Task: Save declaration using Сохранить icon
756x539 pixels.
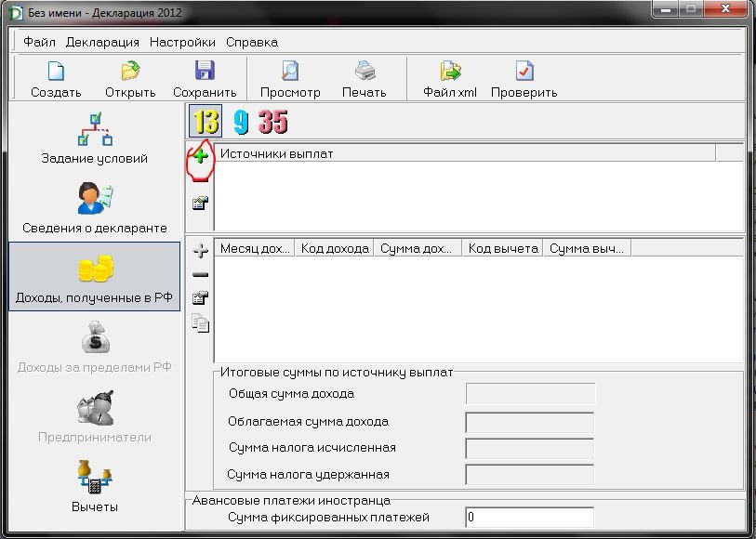Action: [205, 79]
